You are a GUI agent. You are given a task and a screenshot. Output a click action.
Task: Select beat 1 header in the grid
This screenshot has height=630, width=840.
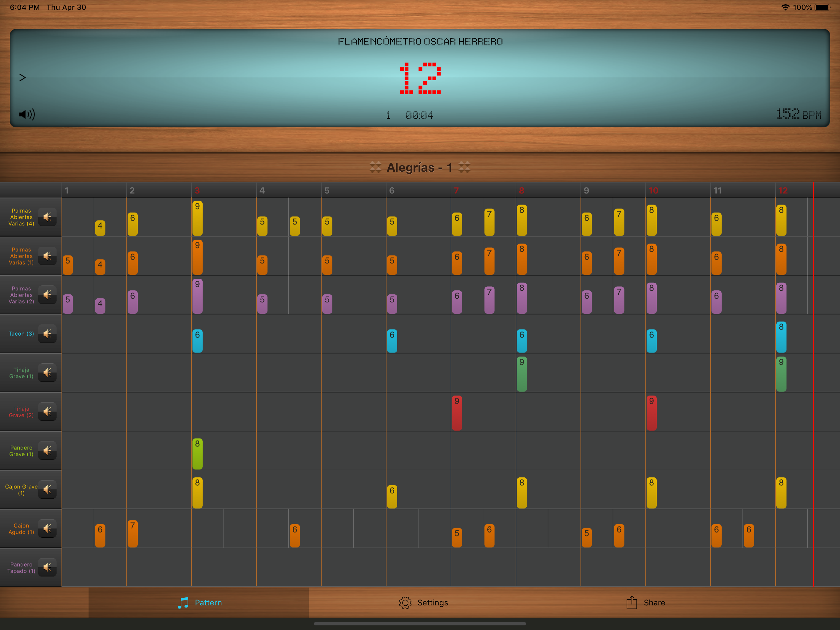point(94,190)
